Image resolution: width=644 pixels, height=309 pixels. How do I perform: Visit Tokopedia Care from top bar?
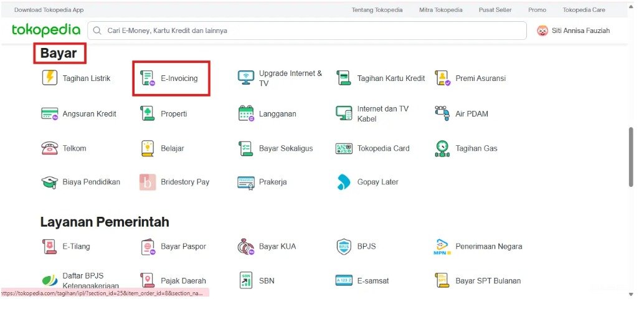[x=584, y=10]
